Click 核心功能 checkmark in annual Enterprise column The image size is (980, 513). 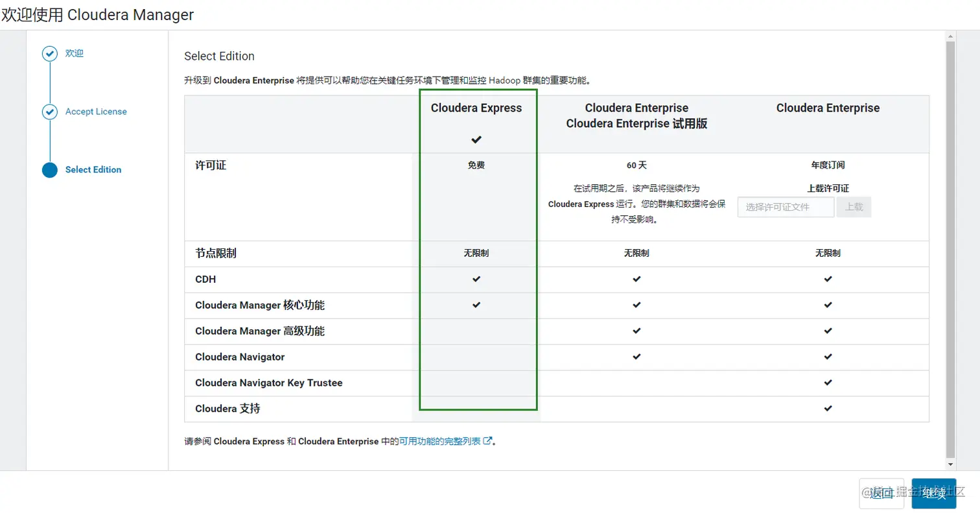point(828,305)
